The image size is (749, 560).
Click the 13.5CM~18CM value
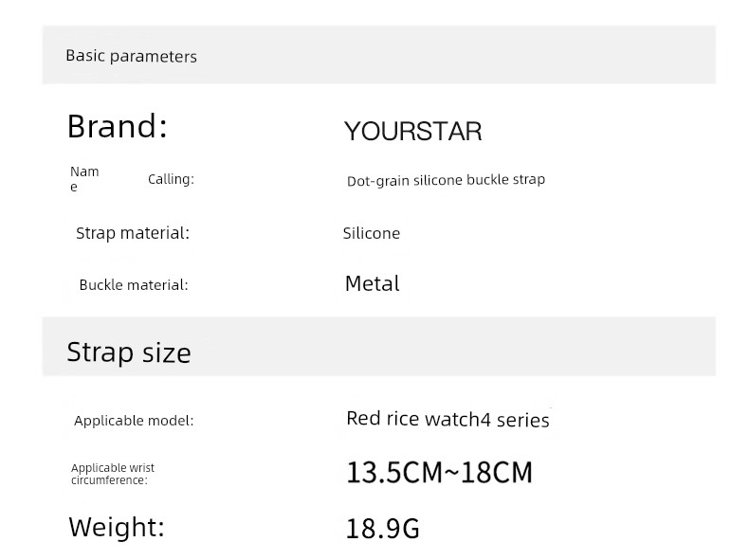click(440, 473)
